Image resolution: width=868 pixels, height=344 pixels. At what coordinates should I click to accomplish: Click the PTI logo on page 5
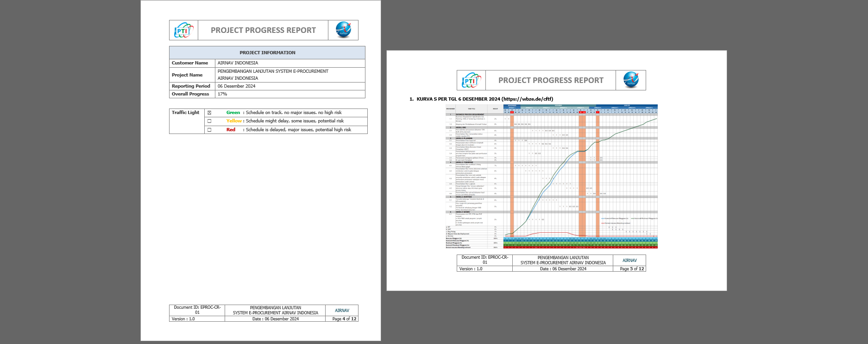pyautogui.click(x=471, y=81)
